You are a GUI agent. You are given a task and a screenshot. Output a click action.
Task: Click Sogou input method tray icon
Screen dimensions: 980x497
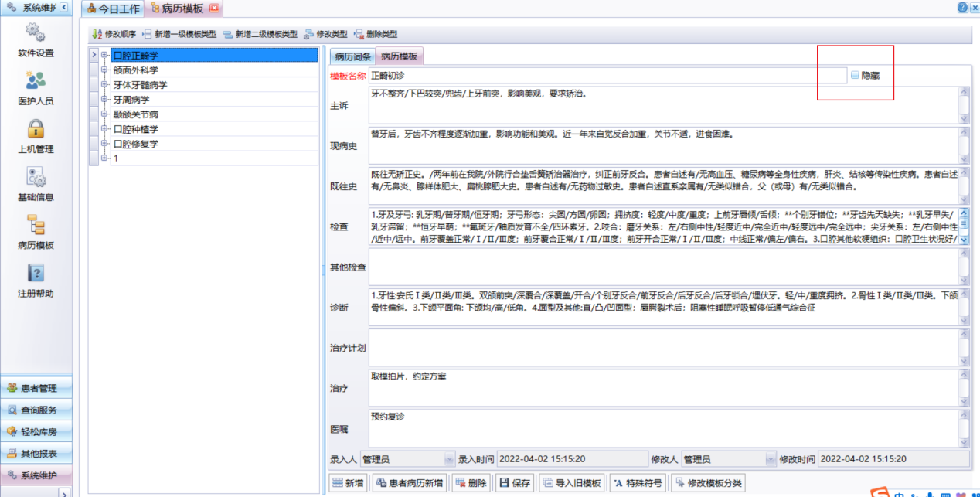879,492
